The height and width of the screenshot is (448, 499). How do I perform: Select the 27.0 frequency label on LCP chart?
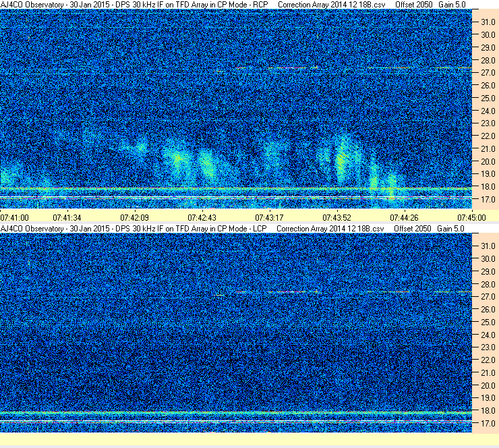(488, 297)
